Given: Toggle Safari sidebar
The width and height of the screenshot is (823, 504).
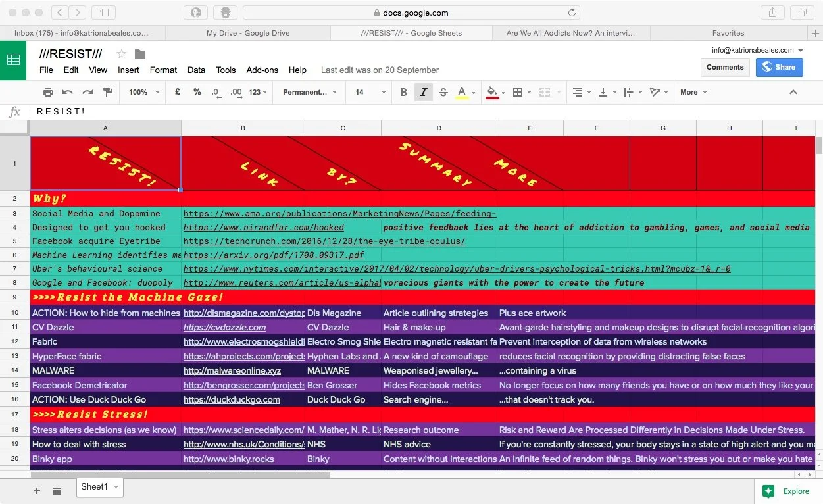Looking at the screenshot, I should (103, 13).
